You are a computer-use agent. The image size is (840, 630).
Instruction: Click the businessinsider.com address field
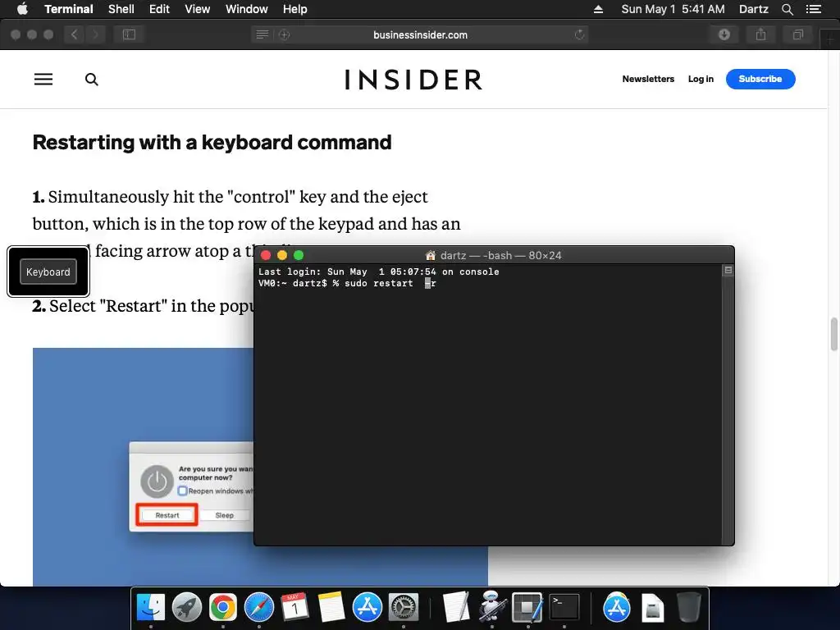[x=420, y=34]
